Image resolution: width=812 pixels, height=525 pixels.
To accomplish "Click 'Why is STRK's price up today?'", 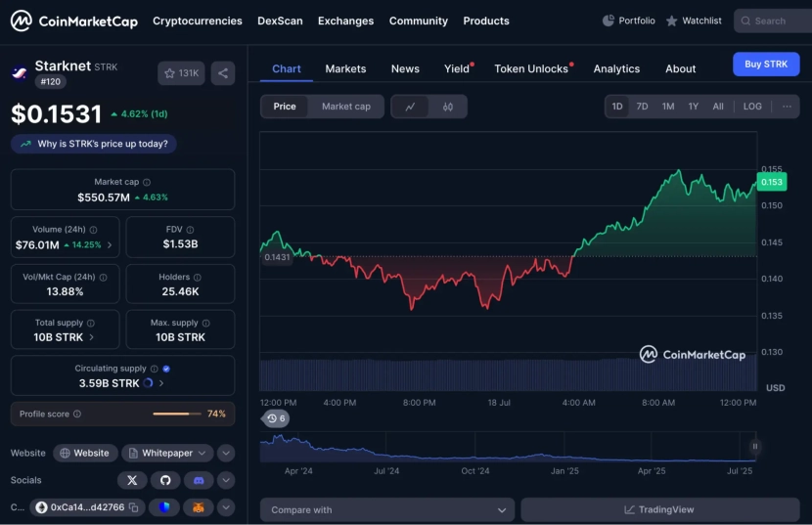I will (94, 144).
